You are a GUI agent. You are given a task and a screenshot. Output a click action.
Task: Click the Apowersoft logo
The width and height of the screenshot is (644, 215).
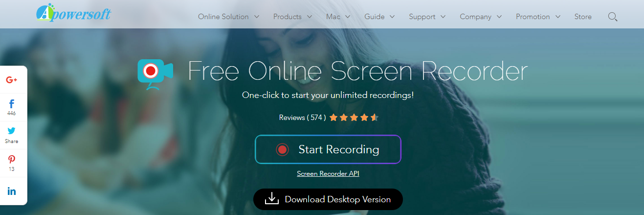(x=74, y=12)
